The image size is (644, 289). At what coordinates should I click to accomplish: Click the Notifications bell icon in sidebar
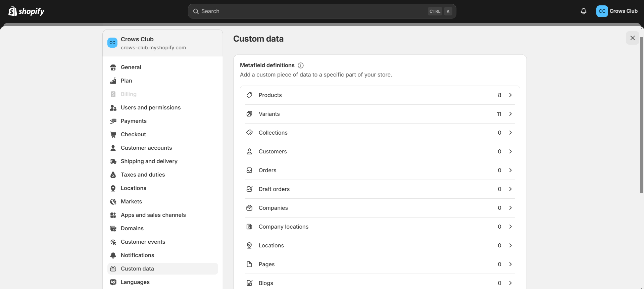[113, 255]
